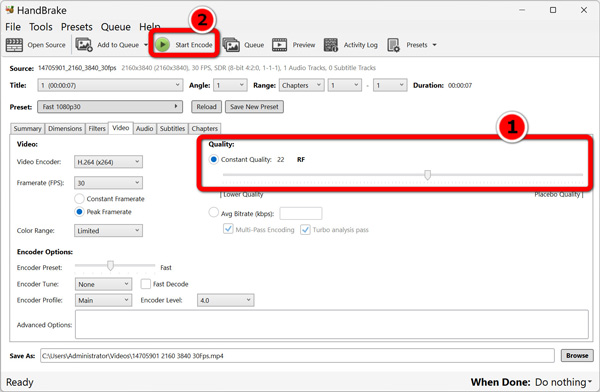This screenshot has width=600, height=392.
Task: Click the Presets document gear icon
Action: pyautogui.click(x=393, y=45)
